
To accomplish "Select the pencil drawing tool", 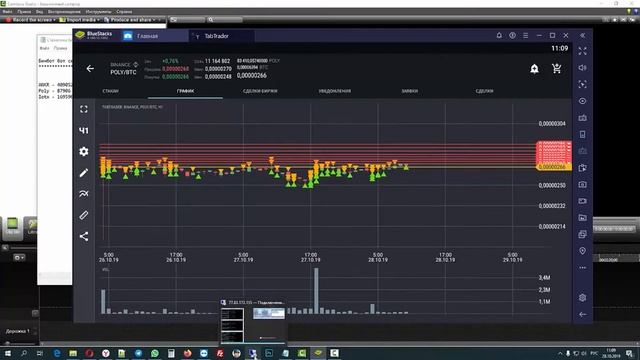I will pyautogui.click(x=84, y=173).
